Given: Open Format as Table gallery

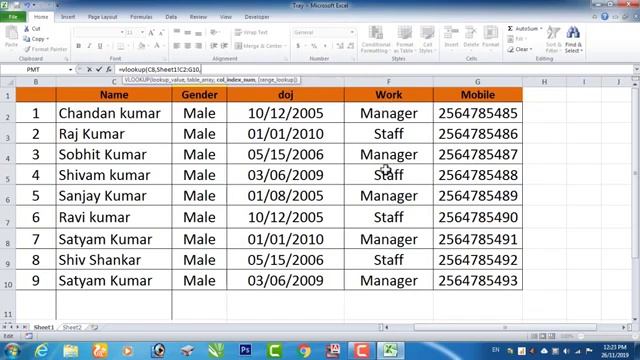Looking at the screenshot, I should [404, 39].
